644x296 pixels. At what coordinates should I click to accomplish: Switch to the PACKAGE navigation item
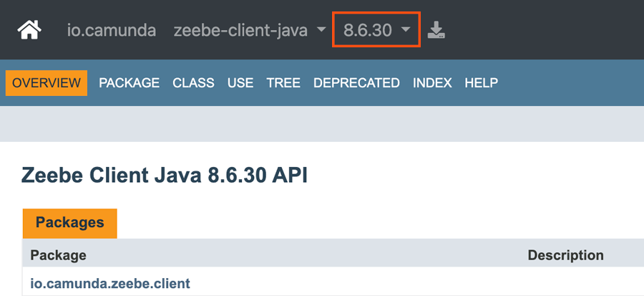coord(129,83)
